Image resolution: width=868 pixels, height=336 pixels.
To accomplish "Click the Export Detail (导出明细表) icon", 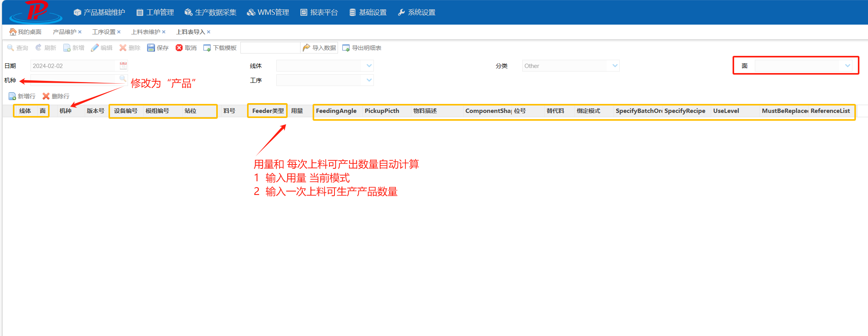I will tap(346, 48).
